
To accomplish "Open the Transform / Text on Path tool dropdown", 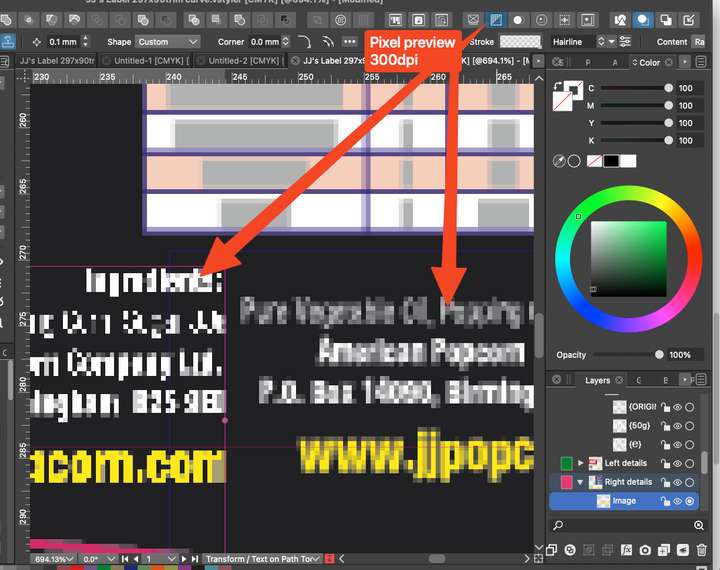I will 263,559.
